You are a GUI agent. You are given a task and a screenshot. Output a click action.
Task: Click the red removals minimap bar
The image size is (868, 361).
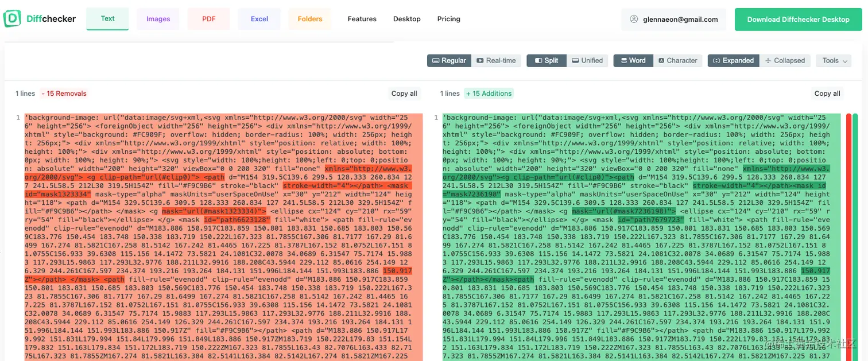point(848,237)
